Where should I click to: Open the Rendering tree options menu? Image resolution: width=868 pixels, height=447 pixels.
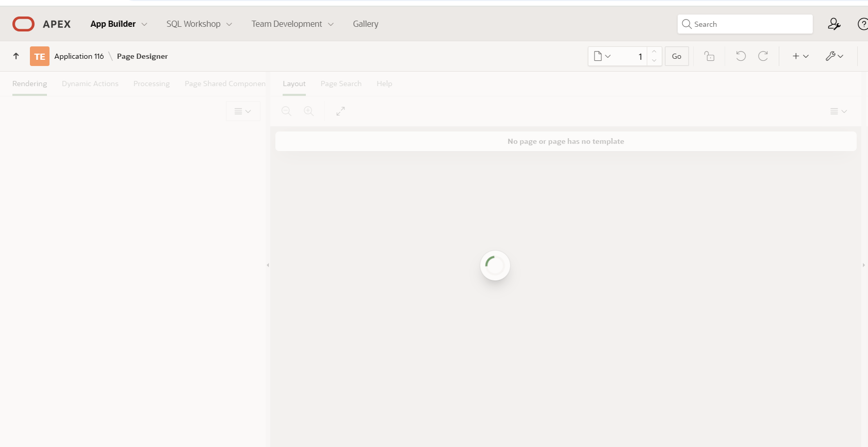coord(243,111)
